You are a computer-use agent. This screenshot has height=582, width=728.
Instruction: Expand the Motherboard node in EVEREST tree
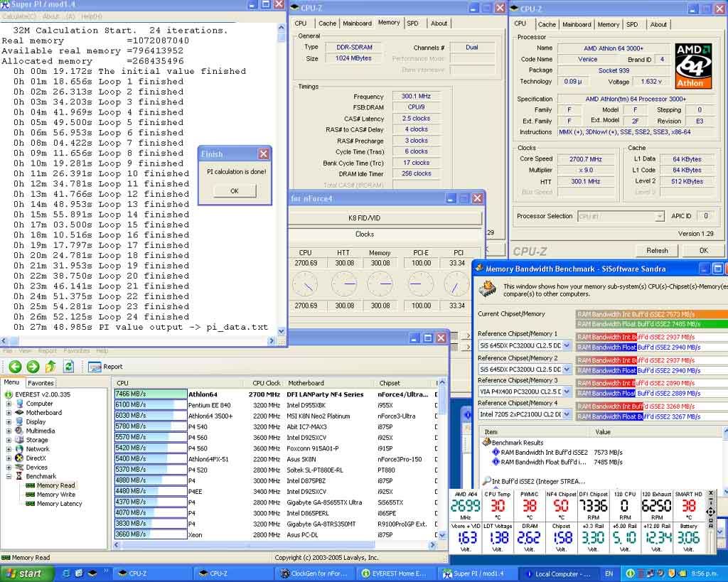(9, 413)
